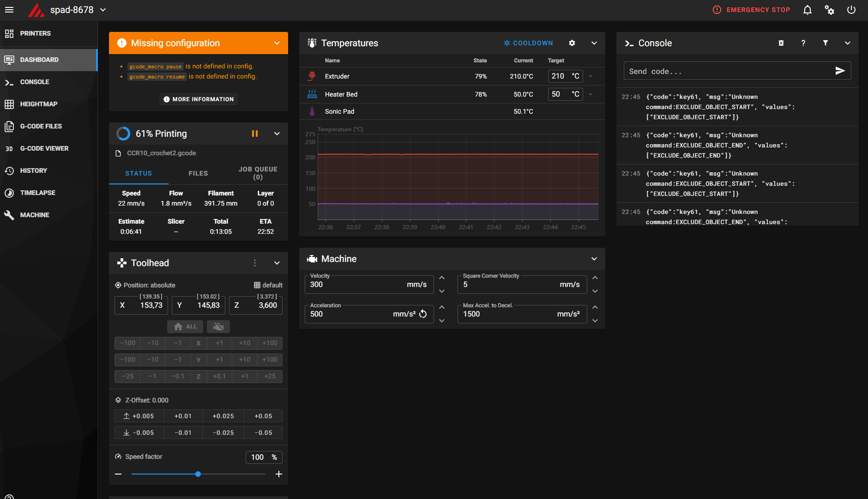Image resolution: width=868 pixels, height=499 pixels.
Task: Click the More Information button
Action: [x=199, y=99]
